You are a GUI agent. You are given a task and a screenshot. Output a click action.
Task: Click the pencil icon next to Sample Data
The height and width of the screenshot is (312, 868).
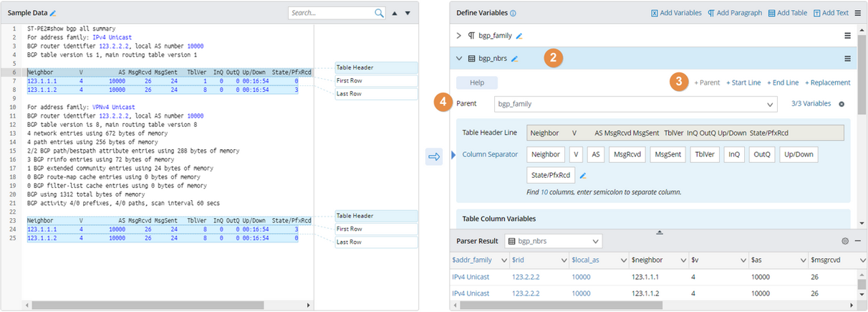tap(53, 14)
